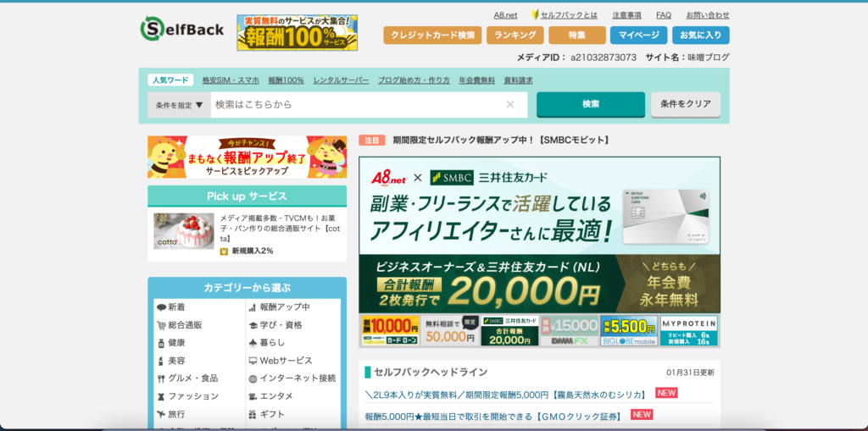
Task: Click the 報酬100%サービス header banner
Action: click(x=298, y=33)
